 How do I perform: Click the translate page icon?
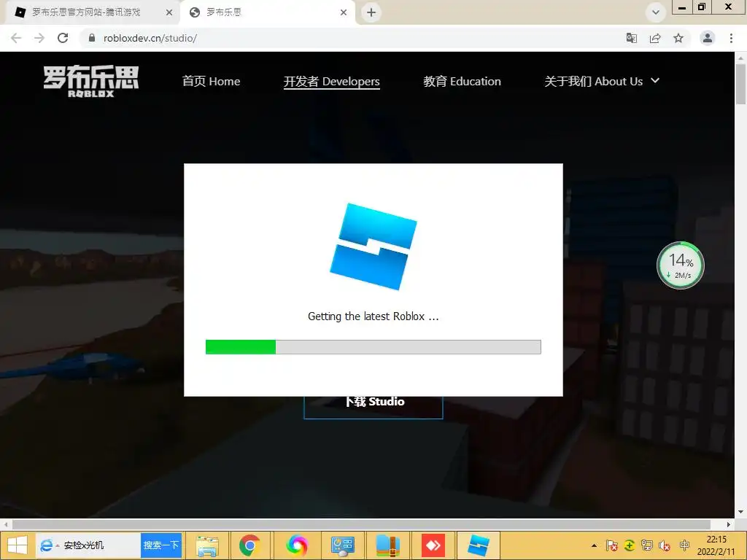(632, 38)
